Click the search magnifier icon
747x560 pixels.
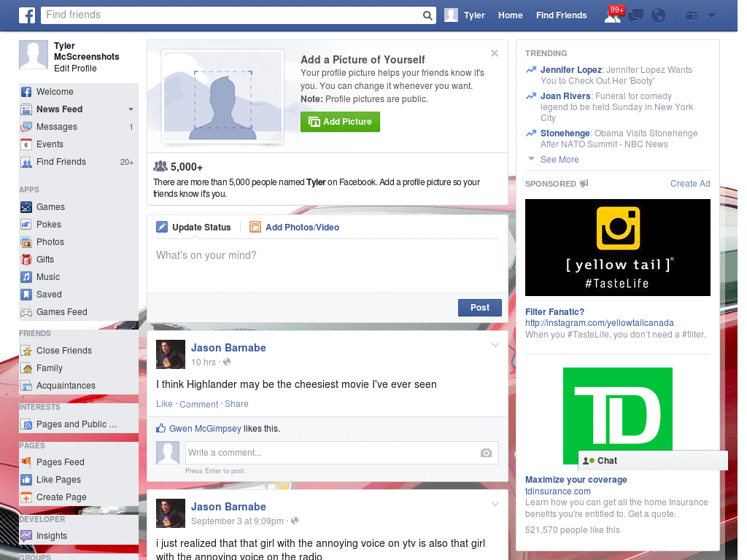(427, 15)
